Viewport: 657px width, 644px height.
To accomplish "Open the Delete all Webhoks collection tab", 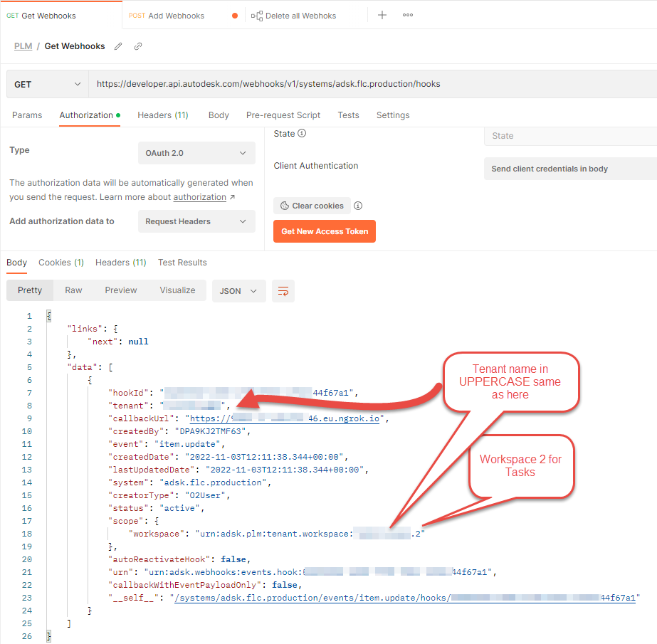I will click(x=300, y=16).
